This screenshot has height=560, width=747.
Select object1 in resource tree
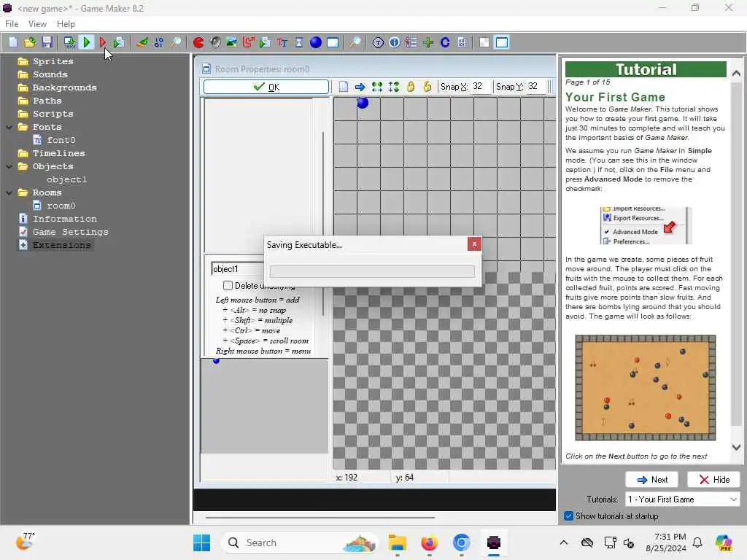pyautogui.click(x=66, y=179)
